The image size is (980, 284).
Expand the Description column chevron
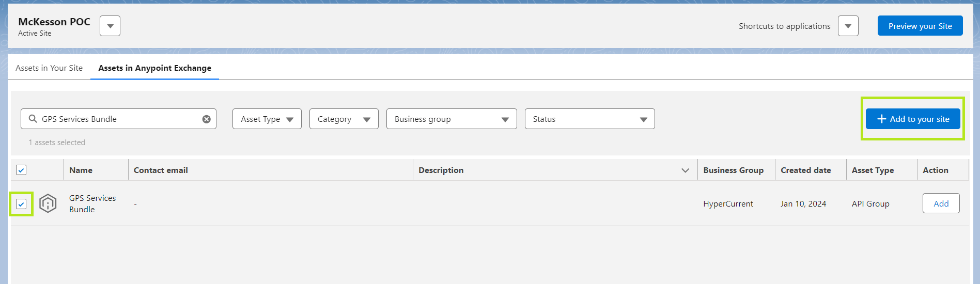(685, 170)
